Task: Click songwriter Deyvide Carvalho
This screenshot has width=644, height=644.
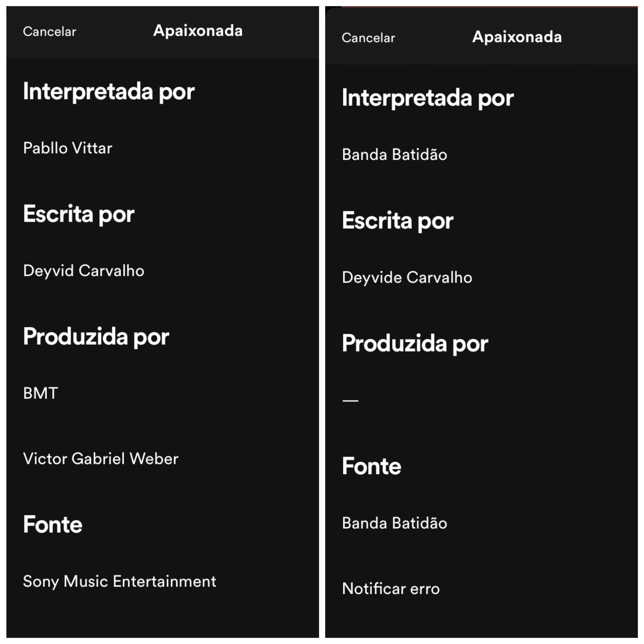Action: pyautogui.click(x=407, y=277)
